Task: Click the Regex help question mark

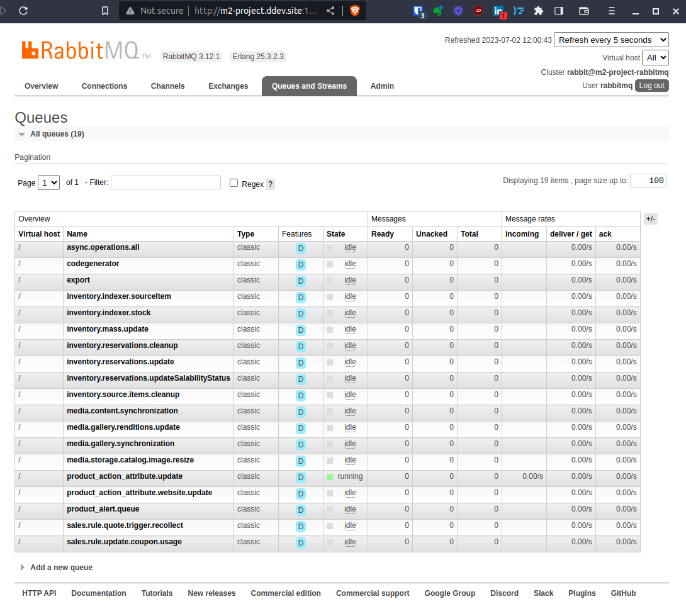Action: pos(271,184)
